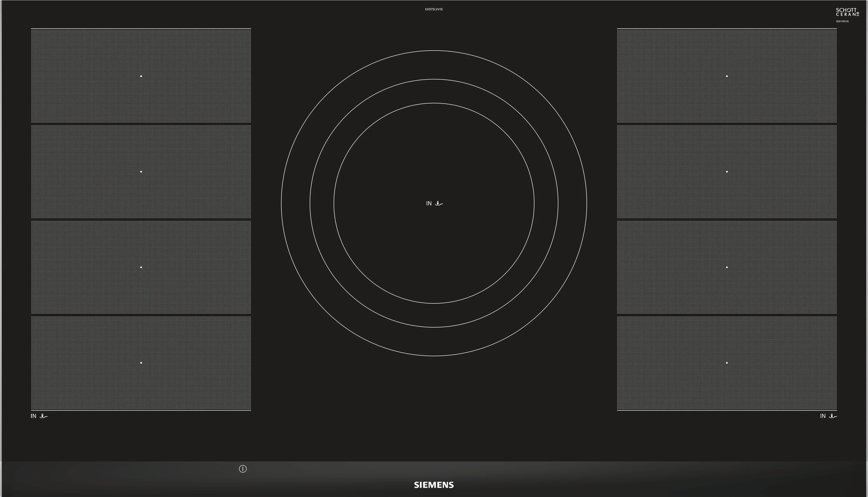Image resolution: width=868 pixels, height=497 pixels.
Task: Click the SIEMENS brand logo
Action: [x=434, y=485]
